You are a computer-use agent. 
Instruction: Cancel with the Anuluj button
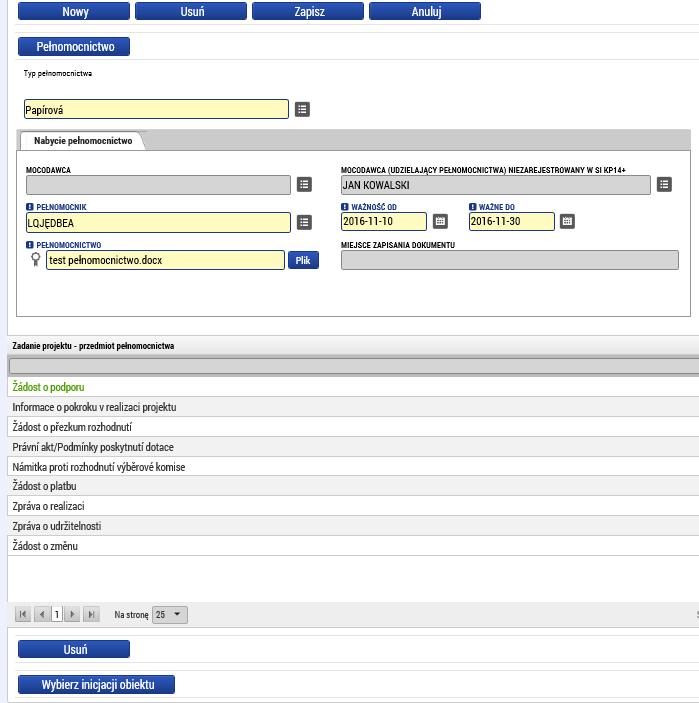coord(425,11)
